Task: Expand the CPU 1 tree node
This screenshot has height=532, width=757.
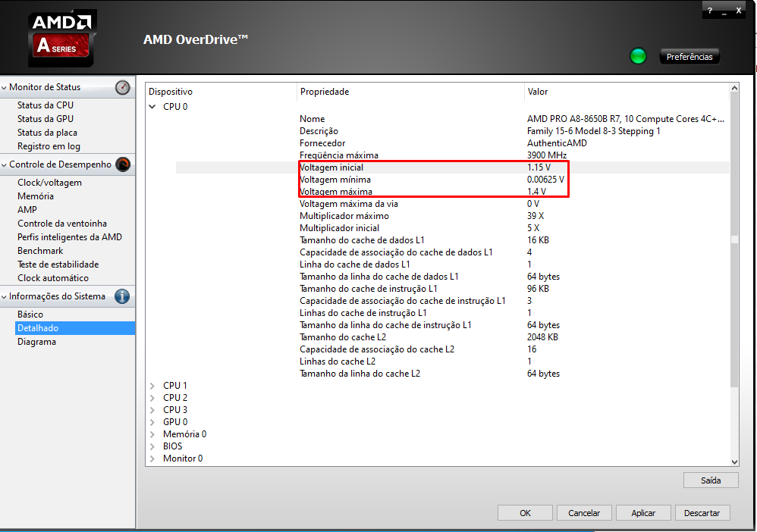Action: (152, 386)
